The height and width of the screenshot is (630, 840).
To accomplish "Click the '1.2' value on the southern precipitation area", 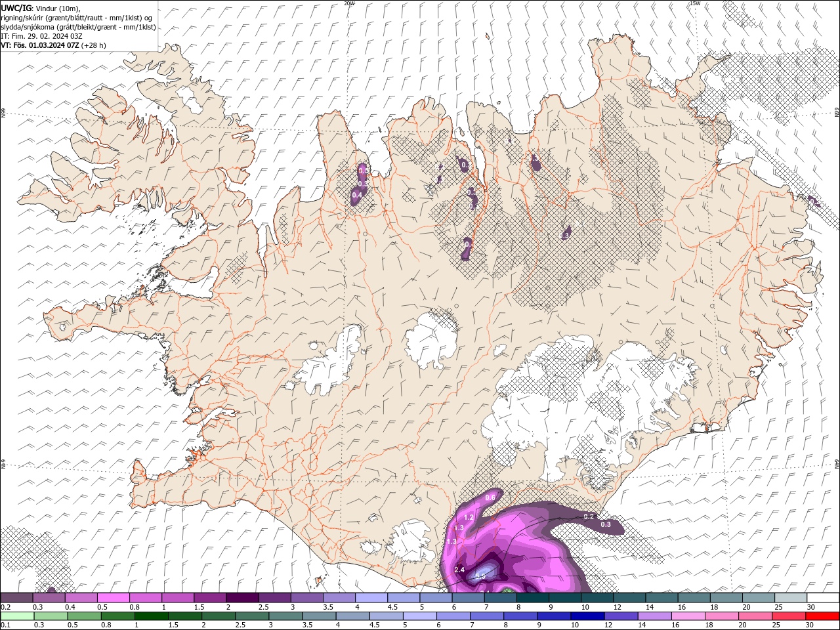I will click(x=469, y=518).
